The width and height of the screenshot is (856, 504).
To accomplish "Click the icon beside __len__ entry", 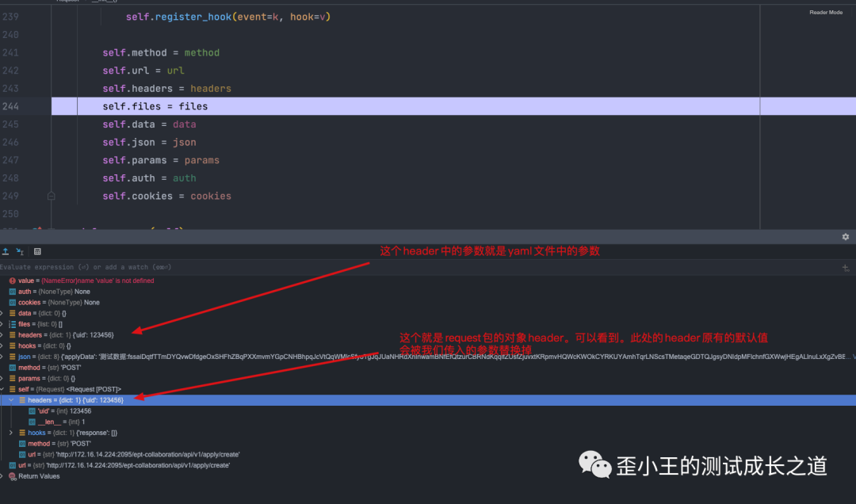I will (x=32, y=422).
